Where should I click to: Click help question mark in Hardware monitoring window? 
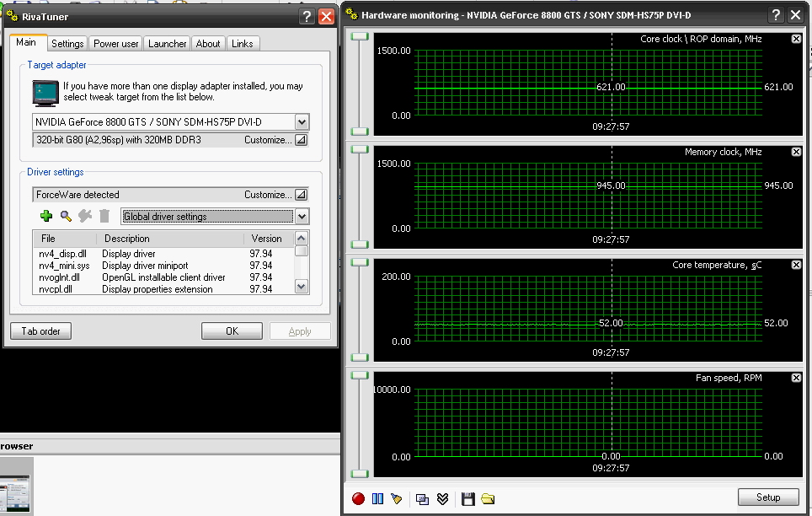775,15
